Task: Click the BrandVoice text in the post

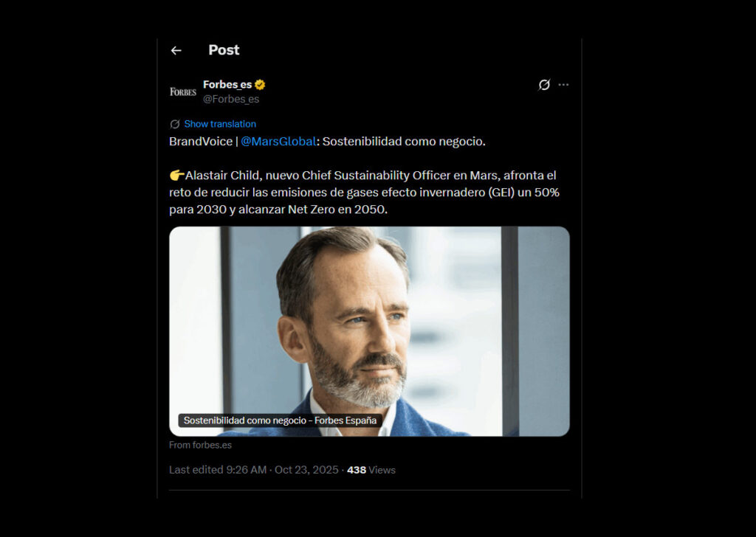Action: coord(200,141)
